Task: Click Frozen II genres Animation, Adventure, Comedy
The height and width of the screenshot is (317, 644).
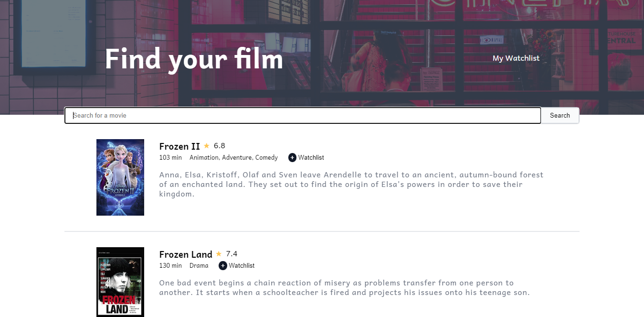Action: (234, 157)
